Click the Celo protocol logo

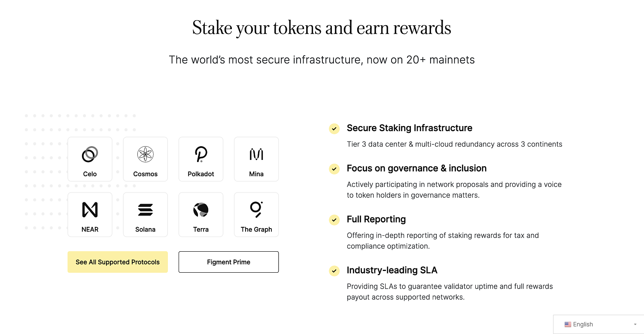coord(90,154)
